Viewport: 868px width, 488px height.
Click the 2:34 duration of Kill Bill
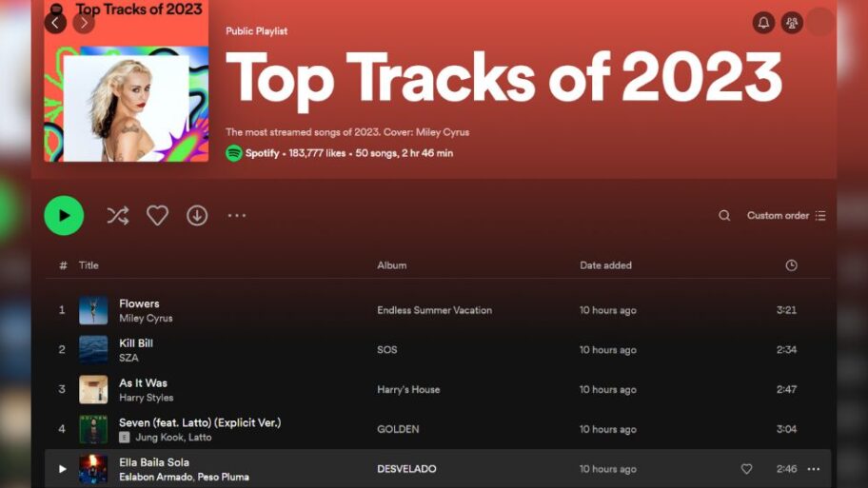tap(786, 350)
